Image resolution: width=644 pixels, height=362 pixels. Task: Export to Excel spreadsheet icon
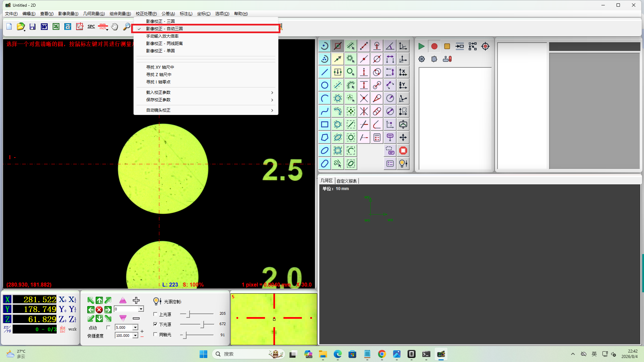tap(56, 26)
